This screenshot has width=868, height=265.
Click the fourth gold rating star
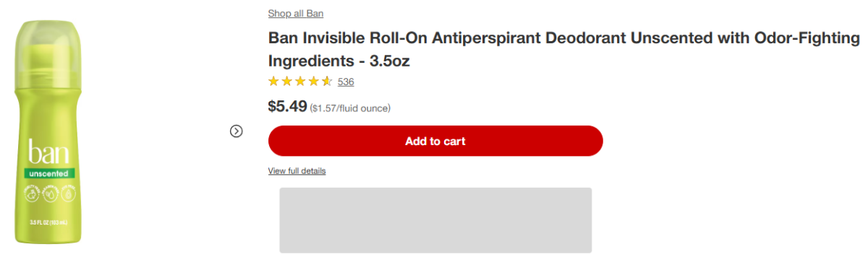click(x=313, y=81)
